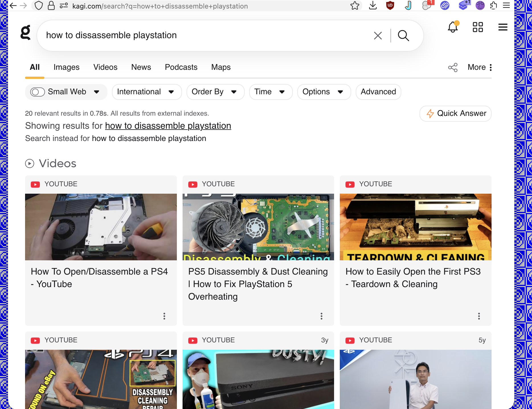
Task: Click the magnifying glass to search
Action: [403, 35]
